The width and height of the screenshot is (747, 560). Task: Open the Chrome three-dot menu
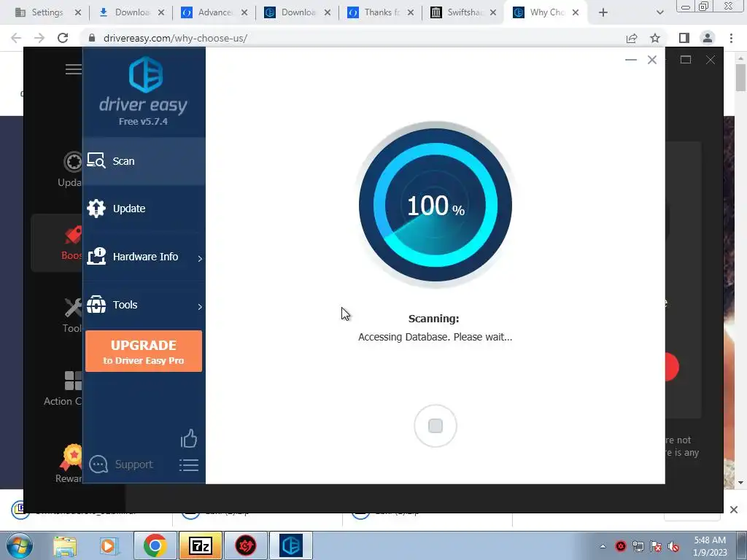pos(731,38)
